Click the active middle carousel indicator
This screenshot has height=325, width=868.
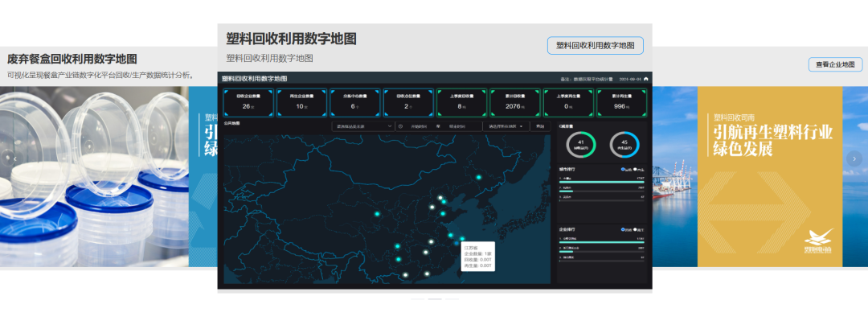[435, 299]
